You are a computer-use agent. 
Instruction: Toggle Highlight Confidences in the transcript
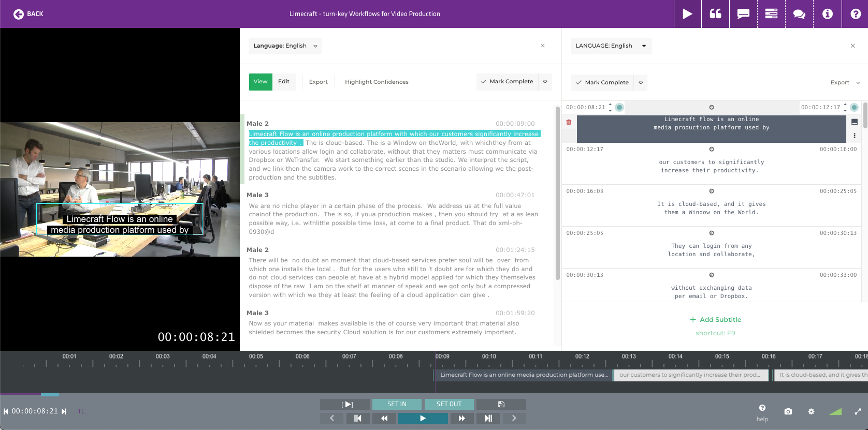click(x=377, y=82)
